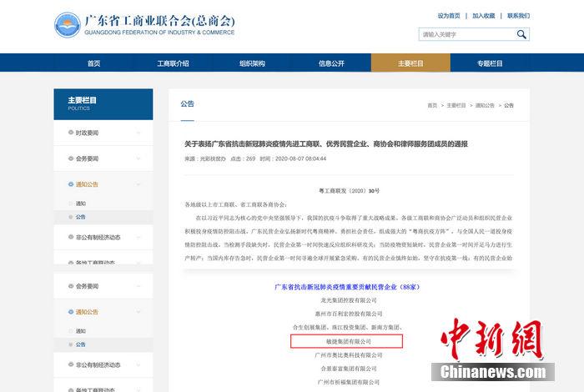Click 首页 in the breadcrumb trail
The width and height of the screenshot is (584, 392).
click(432, 105)
